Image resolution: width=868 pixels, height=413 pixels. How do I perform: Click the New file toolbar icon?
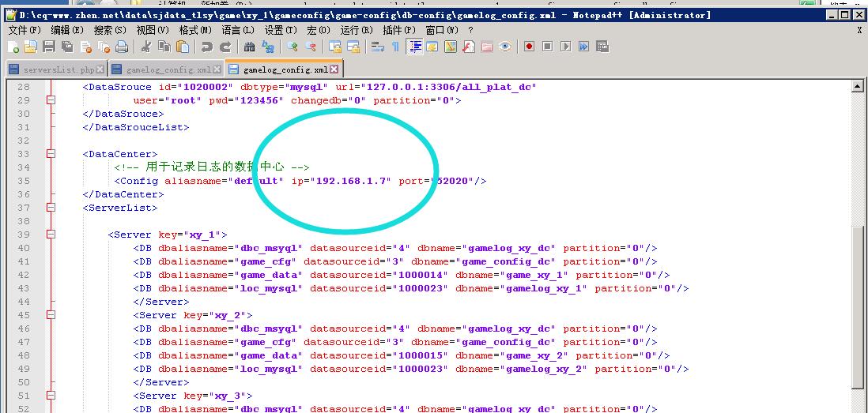coord(13,47)
